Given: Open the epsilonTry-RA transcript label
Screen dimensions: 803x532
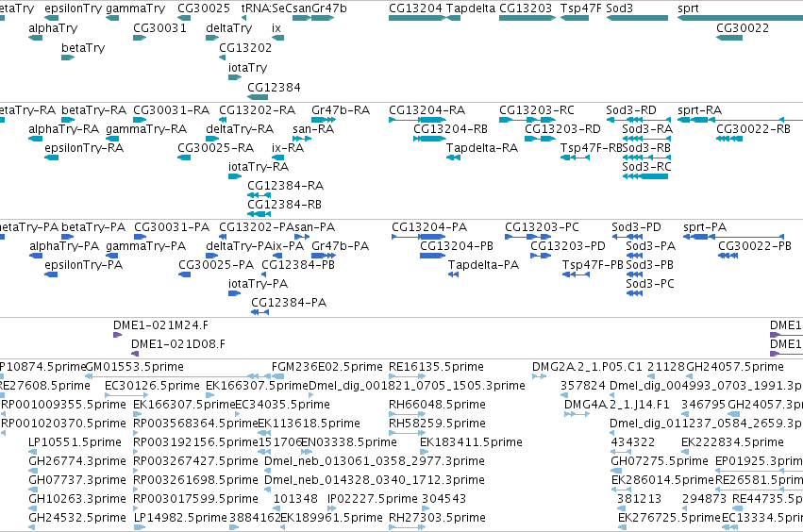Looking at the screenshot, I should [84, 148].
